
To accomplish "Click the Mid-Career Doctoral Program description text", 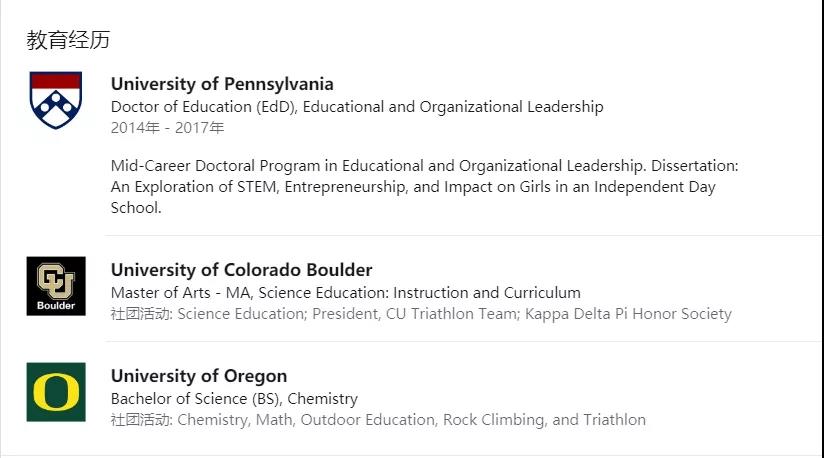I will [x=424, y=186].
